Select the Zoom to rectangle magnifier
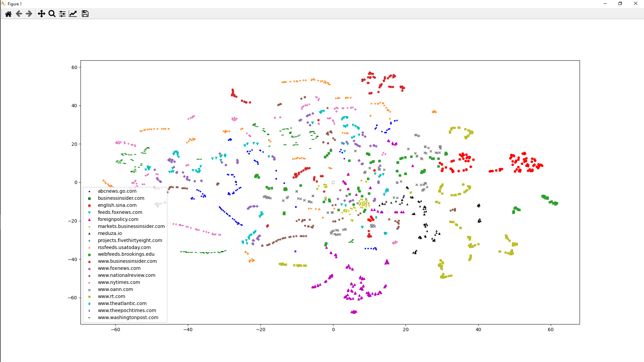 (52, 14)
